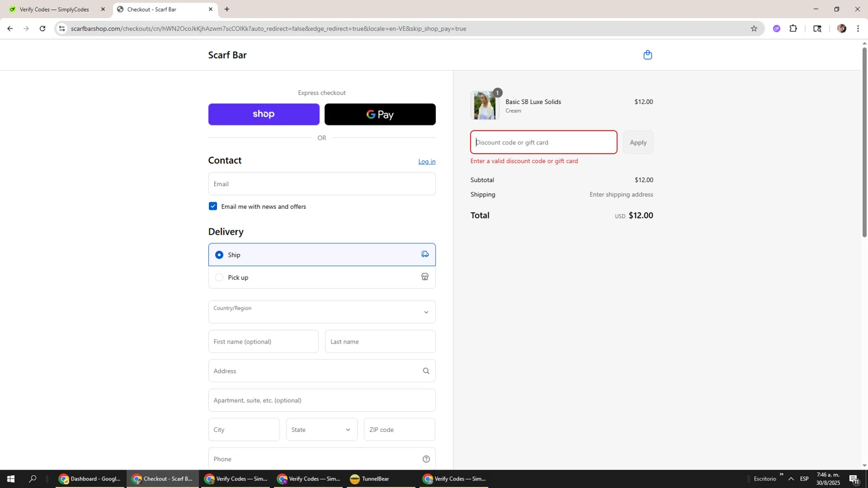Close the Checkout Scarf Bar tab

pyautogui.click(x=211, y=9)
